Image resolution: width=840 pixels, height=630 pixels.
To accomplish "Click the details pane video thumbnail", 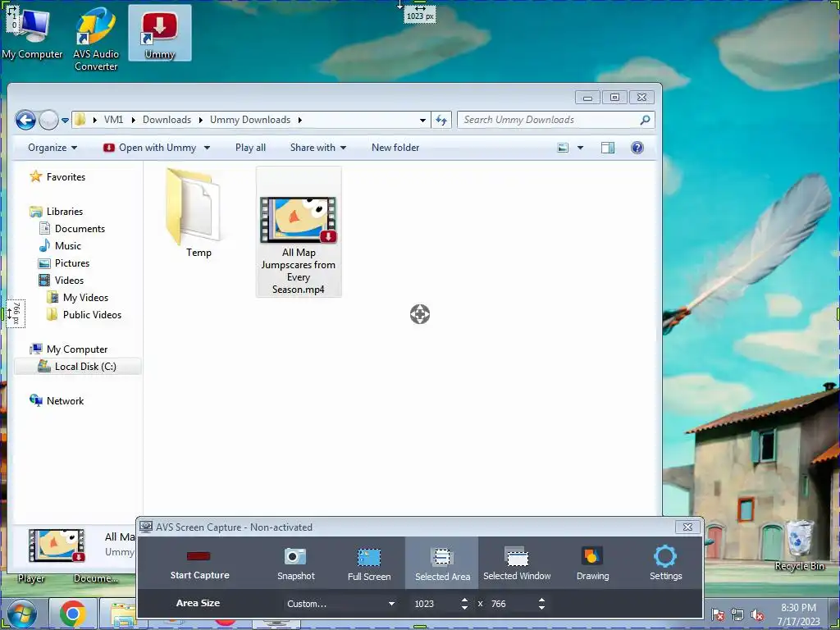I will pos(57,546).
